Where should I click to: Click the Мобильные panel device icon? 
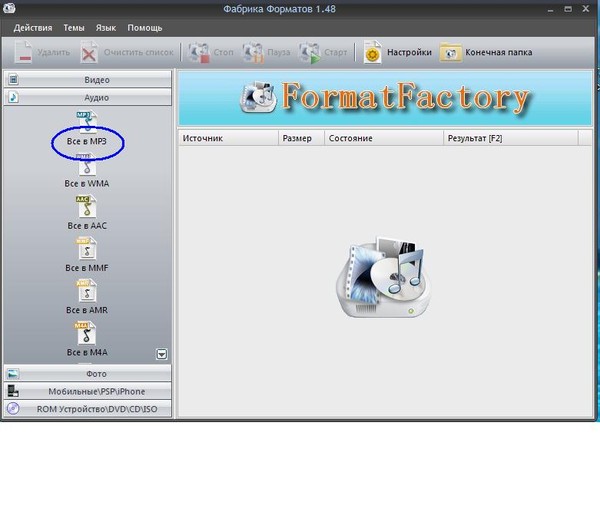(13, 391)
